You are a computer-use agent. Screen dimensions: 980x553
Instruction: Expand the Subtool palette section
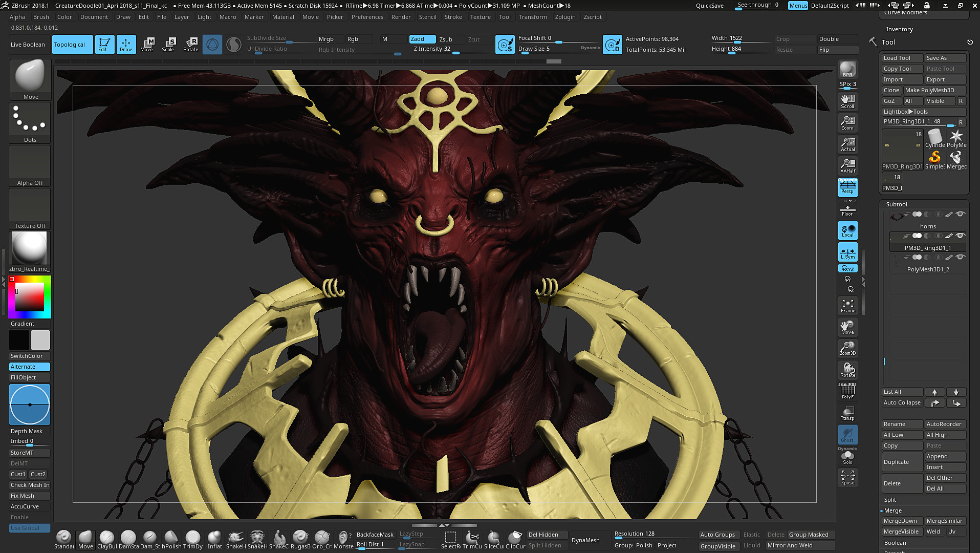coord(896,204)
